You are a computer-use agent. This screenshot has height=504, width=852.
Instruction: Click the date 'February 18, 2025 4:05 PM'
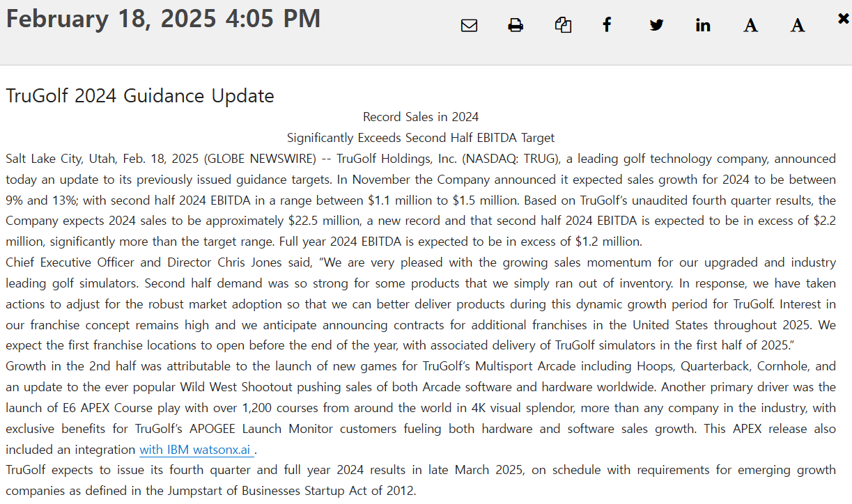click(163, 18)
